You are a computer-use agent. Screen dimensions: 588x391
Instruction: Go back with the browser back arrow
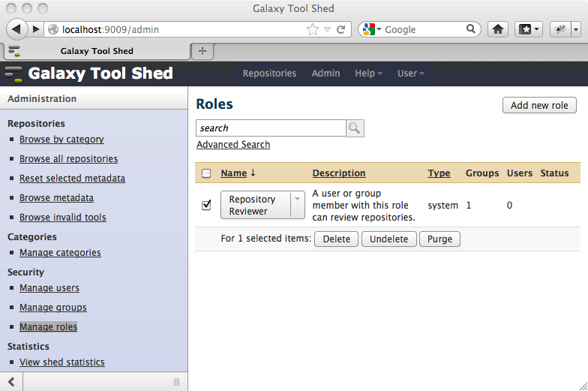point(16,29)
